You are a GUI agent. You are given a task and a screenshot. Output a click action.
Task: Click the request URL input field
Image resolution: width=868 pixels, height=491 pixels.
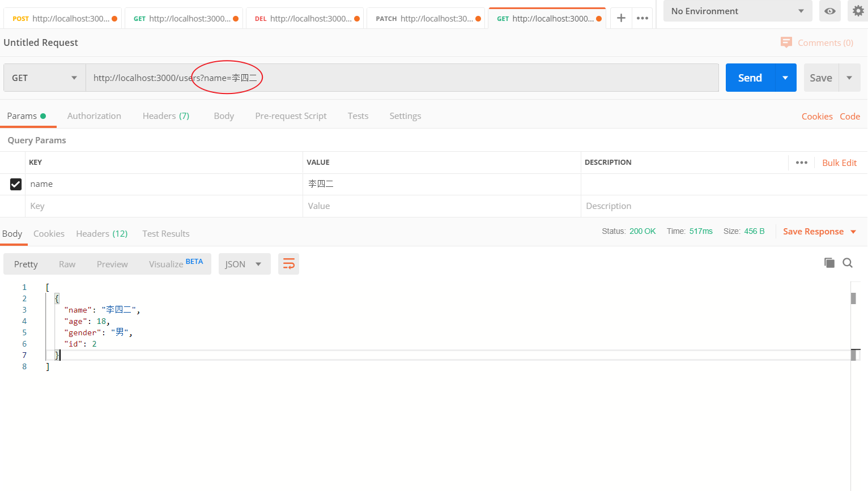(402, 78)
